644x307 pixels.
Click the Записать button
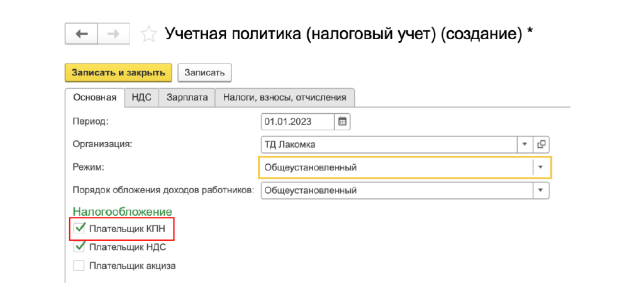click(x=204, y=72)
